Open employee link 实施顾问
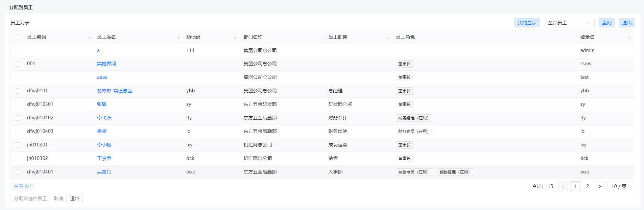This screenshot has height=210, width=644. click(106, 64)
